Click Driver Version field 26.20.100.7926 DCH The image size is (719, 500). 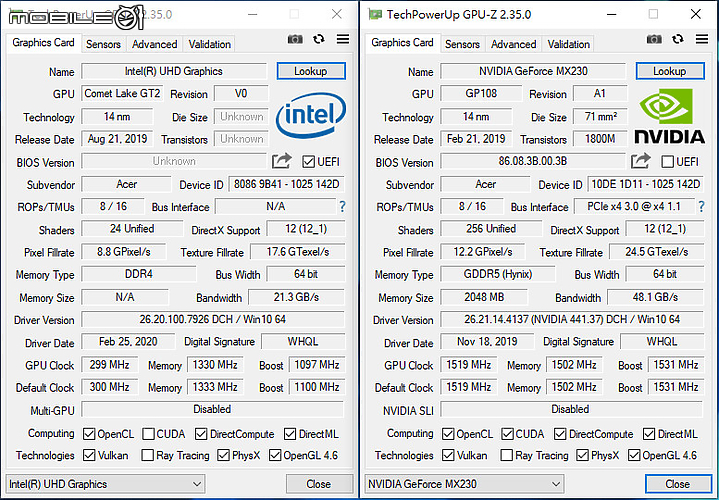tap(213, 319)
